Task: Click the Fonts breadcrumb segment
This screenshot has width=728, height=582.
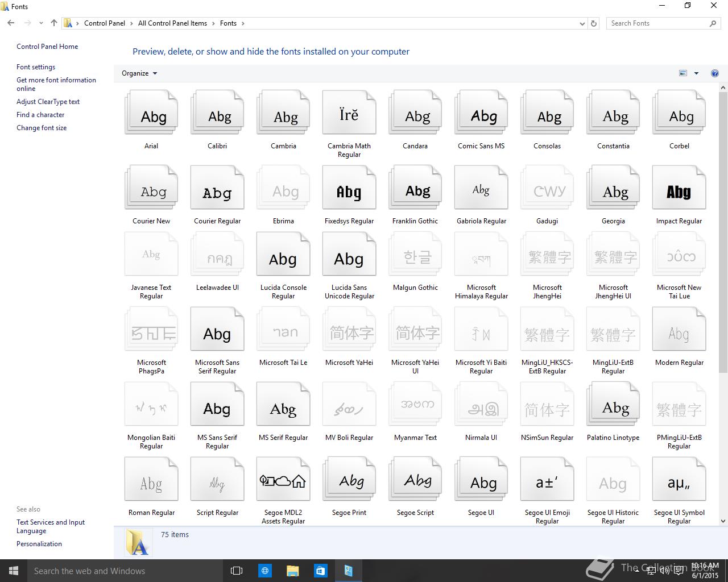Action: tap(228, 23)
